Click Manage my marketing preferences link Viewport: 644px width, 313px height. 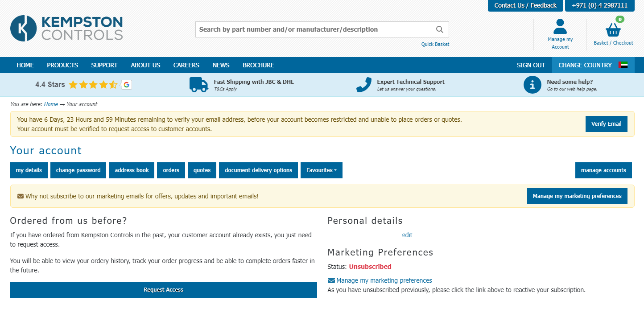384,280
